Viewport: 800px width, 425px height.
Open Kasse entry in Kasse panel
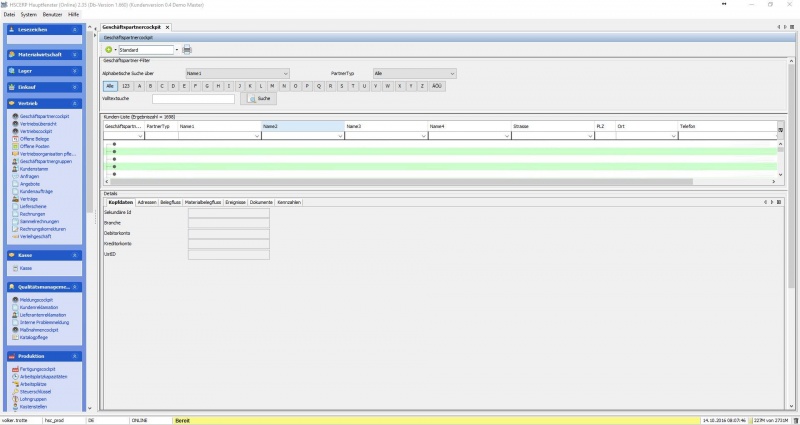pyautogui.click(x=26, y=268)
